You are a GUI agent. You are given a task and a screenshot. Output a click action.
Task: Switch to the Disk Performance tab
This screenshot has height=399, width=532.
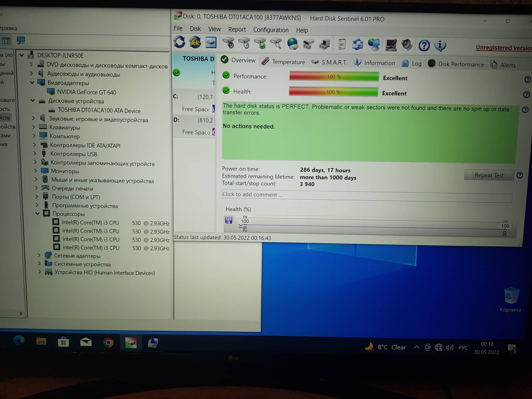tap(456, 64)
